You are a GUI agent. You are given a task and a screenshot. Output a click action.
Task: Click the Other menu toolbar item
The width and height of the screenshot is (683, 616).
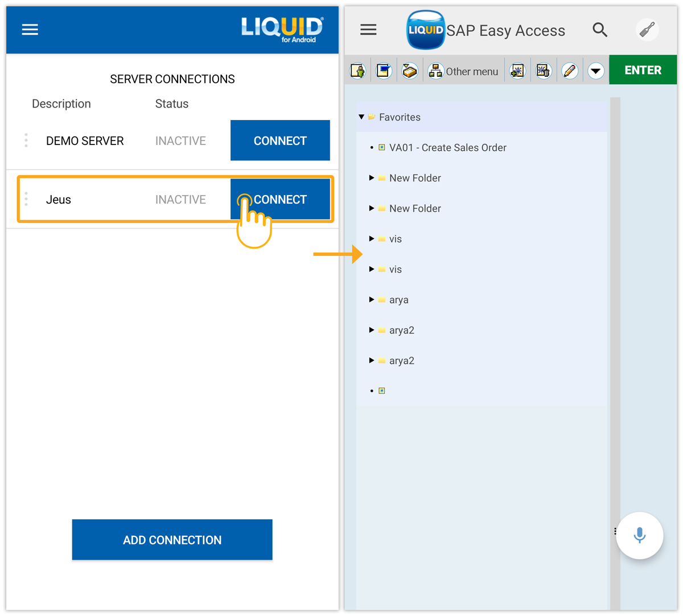(x=463, y=71)
